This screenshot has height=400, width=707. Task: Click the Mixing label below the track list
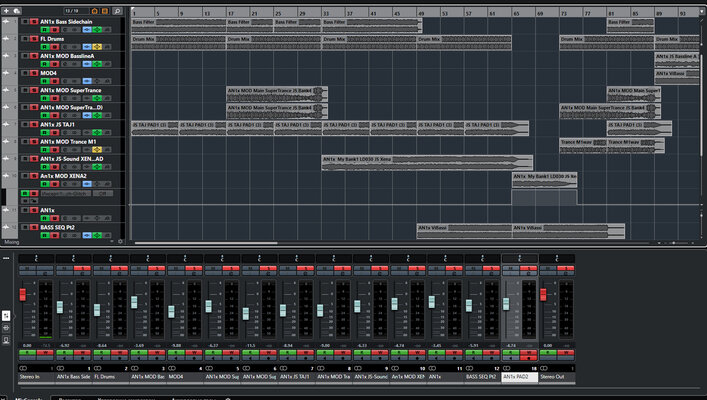click(x=11, y=242)
